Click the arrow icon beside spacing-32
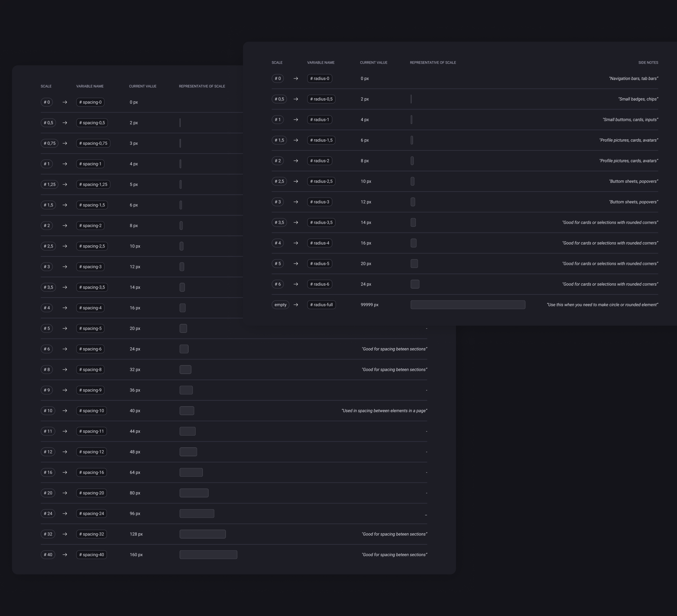The height and width of the screenshot is (616, 677). [x=65, y=534]
